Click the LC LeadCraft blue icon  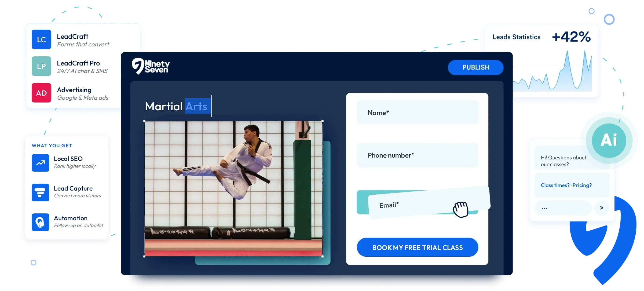(x=41, y=39)
